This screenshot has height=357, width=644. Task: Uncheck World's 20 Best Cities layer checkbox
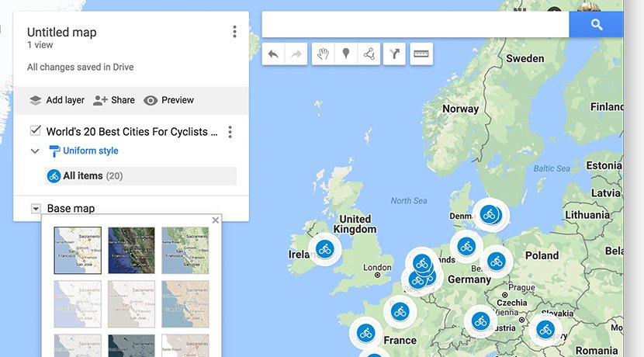[35, 131]
